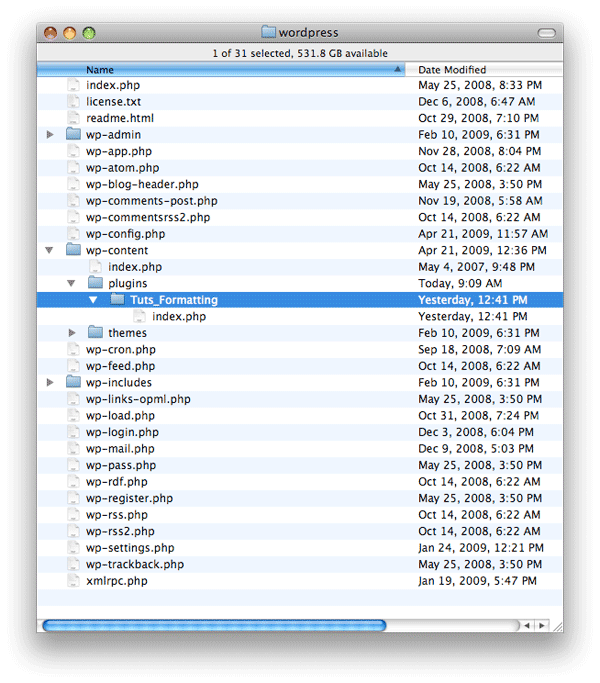Screen dimensions: 600x683
Task: Click the status text '1 of 31 selected'
Action: tap(251, 54)
